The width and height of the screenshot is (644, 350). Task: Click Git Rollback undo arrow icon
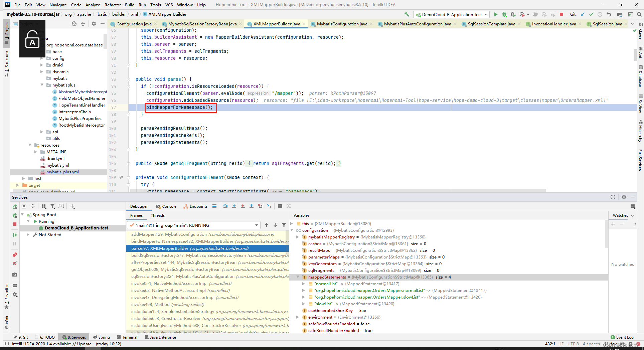tap(609, 14)
